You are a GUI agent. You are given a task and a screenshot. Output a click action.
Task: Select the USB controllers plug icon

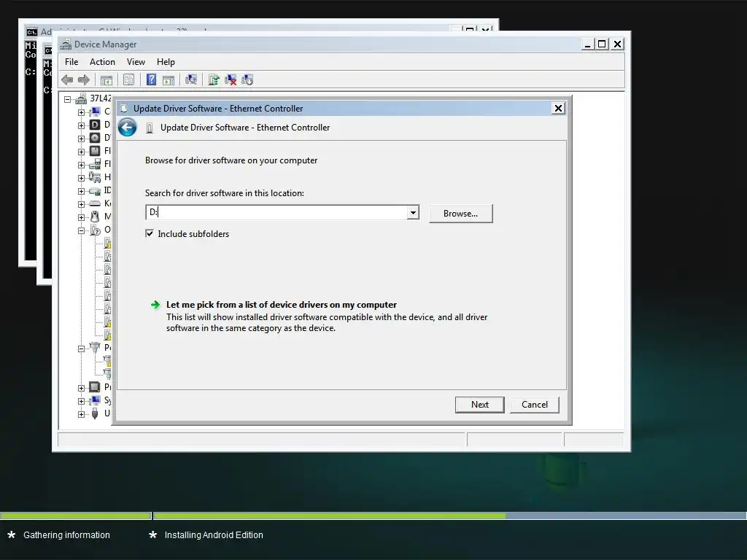(95, 413)
